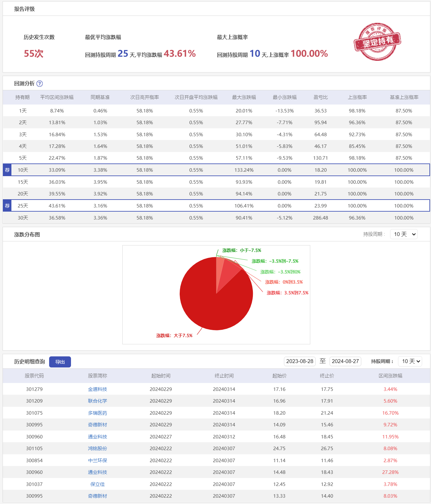Edit the end date field 2024-08-27
The width and height of the screenshot is (431, 504).
(345, 361)
